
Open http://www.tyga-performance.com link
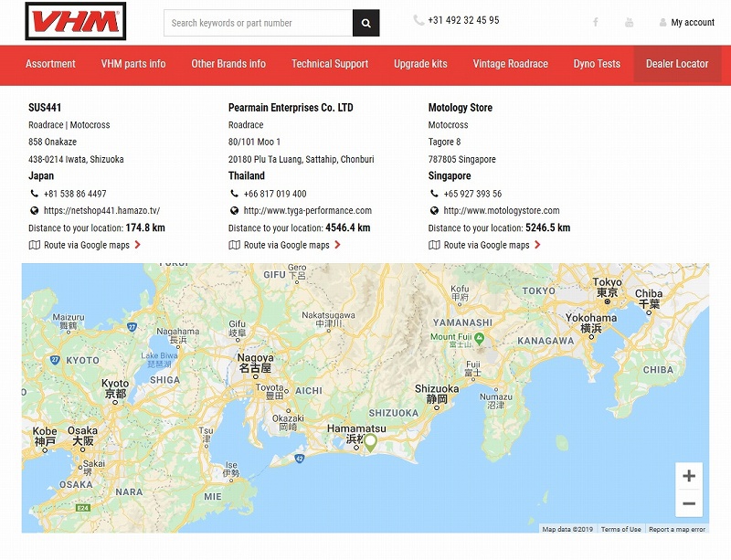tap(308, 211)
